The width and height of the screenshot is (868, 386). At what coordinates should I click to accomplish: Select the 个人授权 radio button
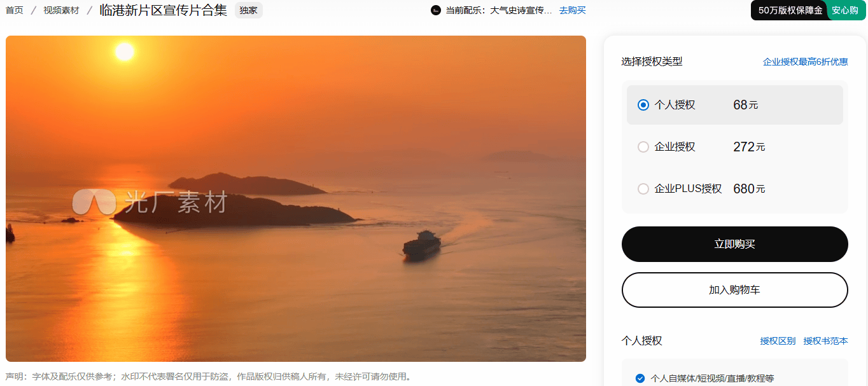643,105
